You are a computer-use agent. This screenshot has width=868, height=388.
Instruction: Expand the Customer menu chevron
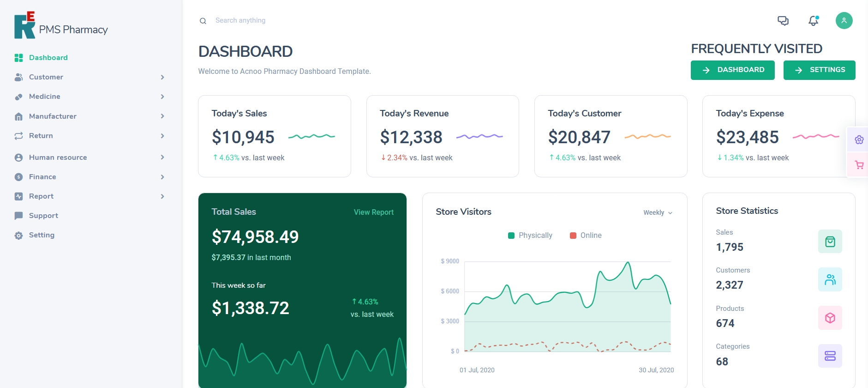(162, 77)
